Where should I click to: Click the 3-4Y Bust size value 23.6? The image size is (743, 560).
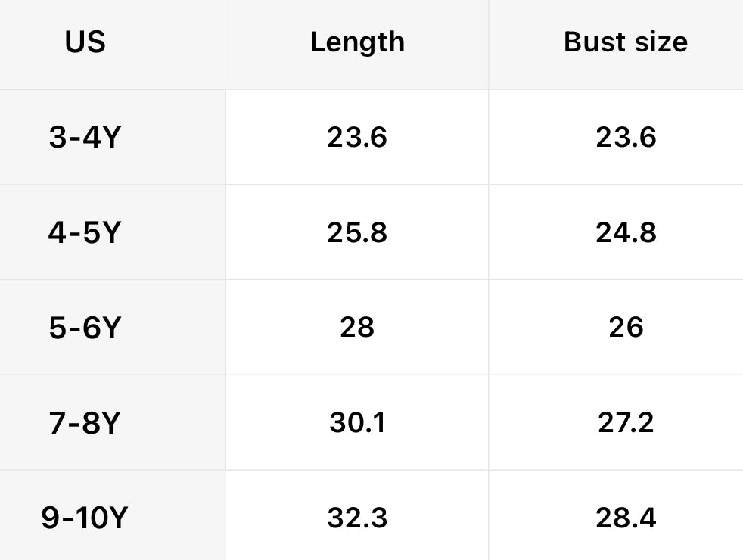click(626, 138)
